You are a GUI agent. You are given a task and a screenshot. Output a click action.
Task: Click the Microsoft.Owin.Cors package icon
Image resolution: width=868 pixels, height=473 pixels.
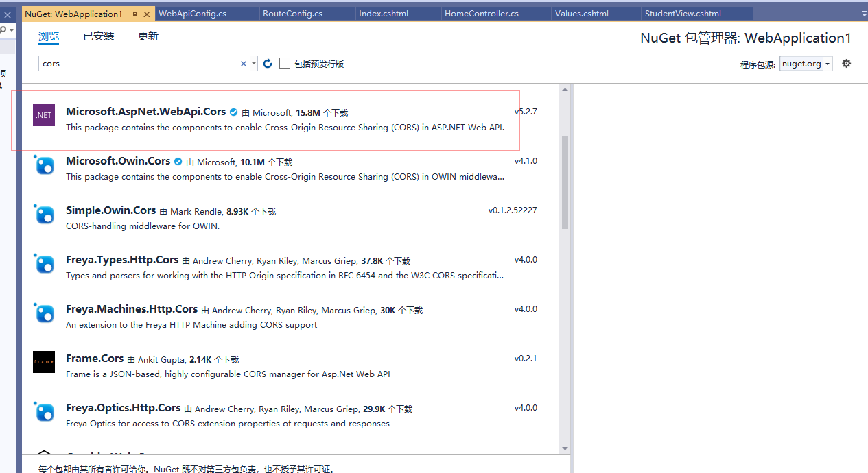coord(43,165)
